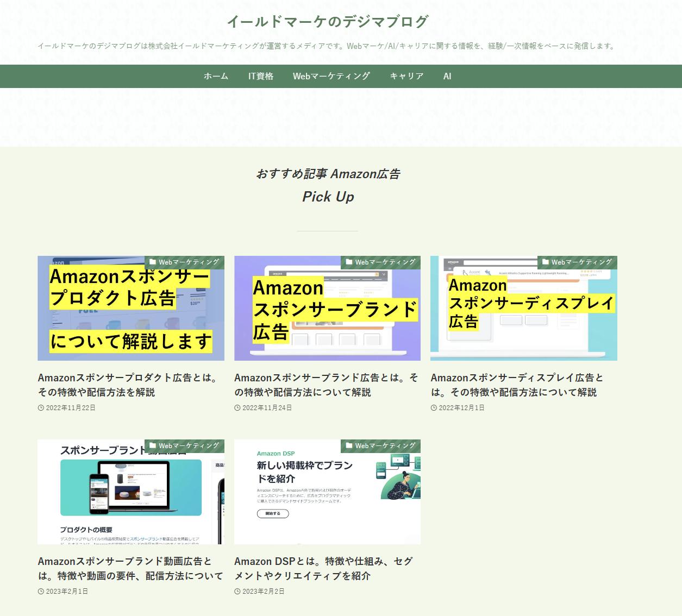
Task: Click category tag on the スポンサーブランド広告 card
Action: tap(380, 262)
